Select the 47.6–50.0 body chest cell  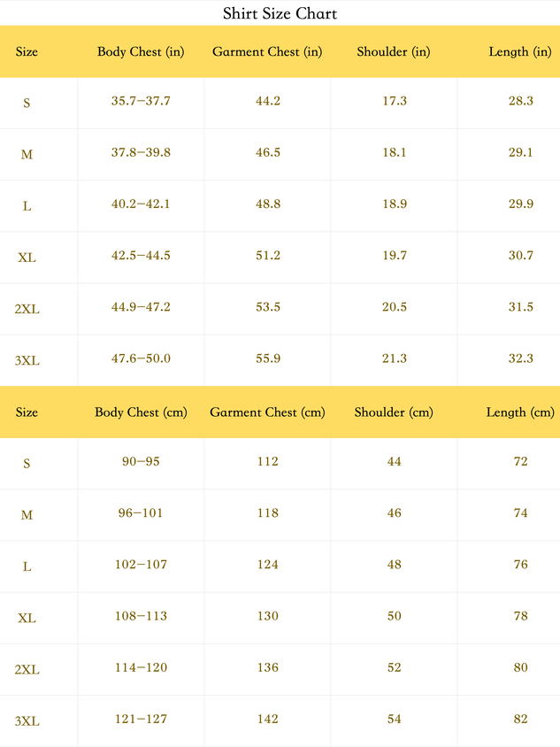click(x=141, y=358)
